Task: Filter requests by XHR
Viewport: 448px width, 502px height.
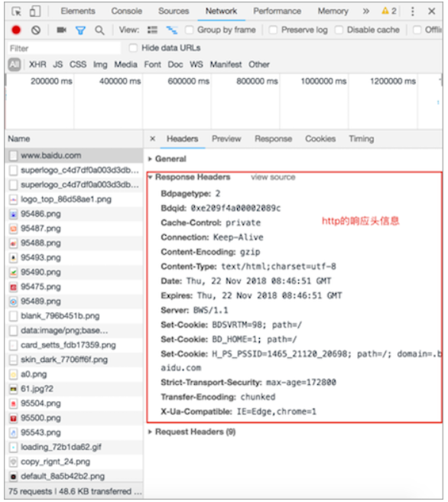Action: 37,65
